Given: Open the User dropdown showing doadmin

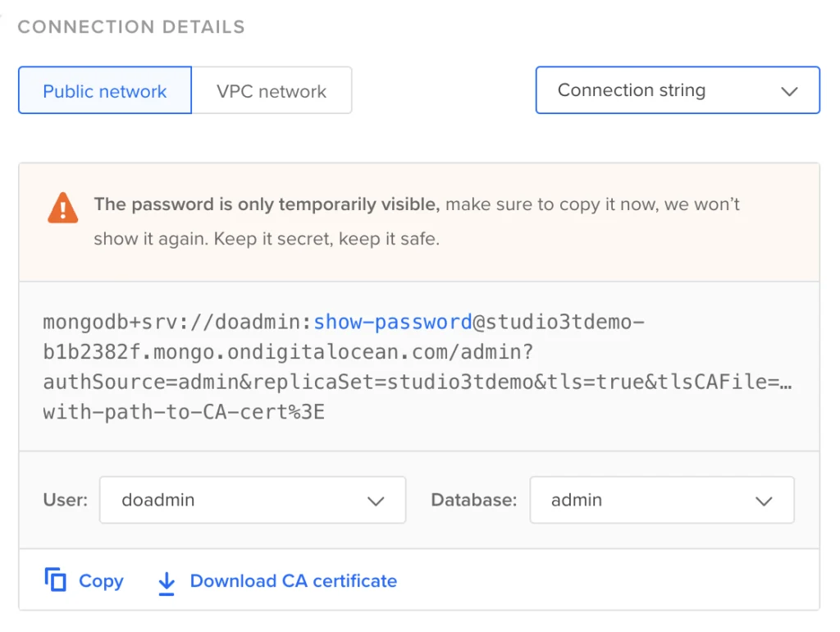Looking at the screenshot, I should 253,500.
